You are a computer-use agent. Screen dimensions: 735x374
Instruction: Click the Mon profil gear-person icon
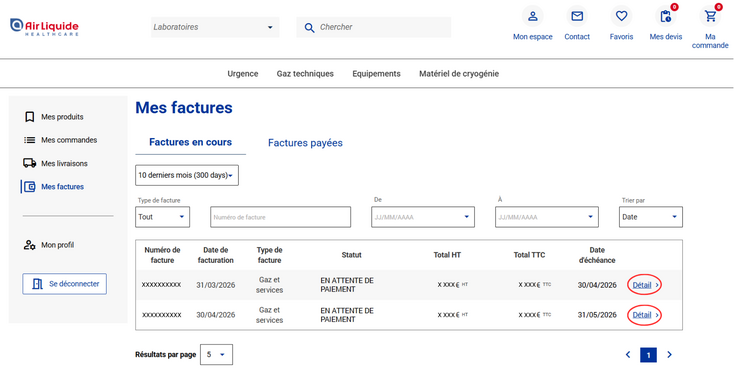click(x=30, y=245)
